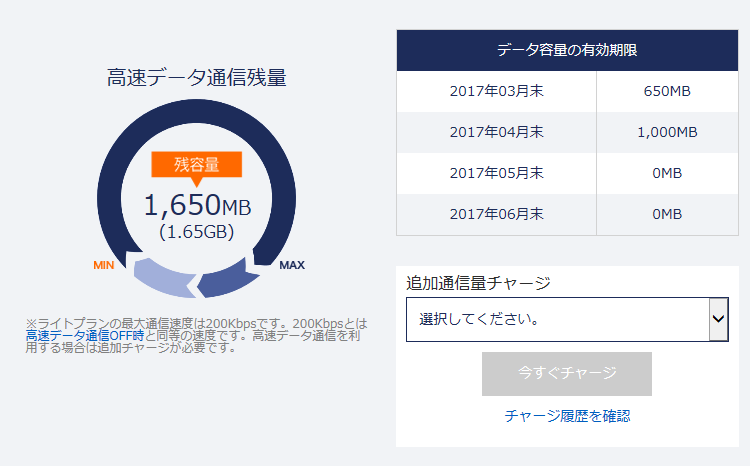Select the 2017年04月末 table row
Image resolution: width=750 pixels, height=466 pixels.
click(567, 133)
